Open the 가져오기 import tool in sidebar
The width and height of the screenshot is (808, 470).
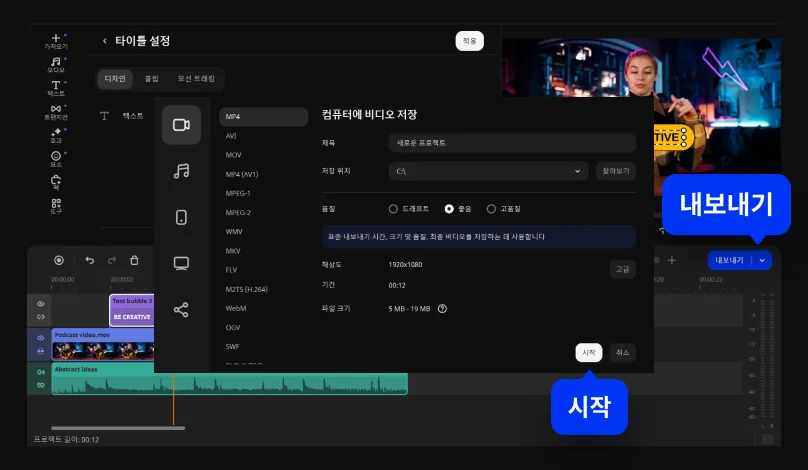point(56,40)
